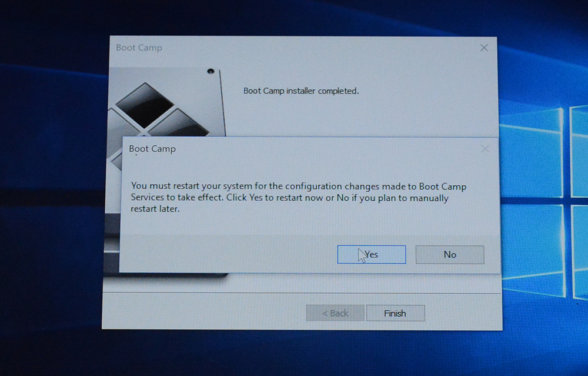Close the Boot Camp restart prompt dialog

[x=485, y=149]
